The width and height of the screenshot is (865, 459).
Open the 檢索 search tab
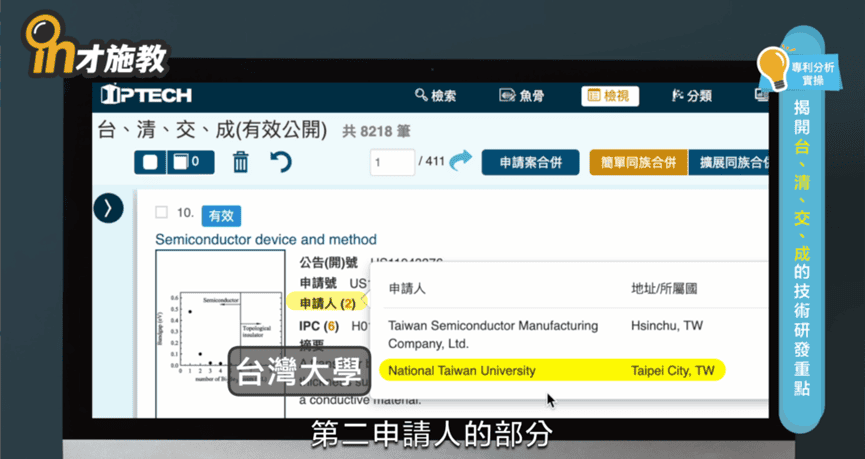pos(436,96)
